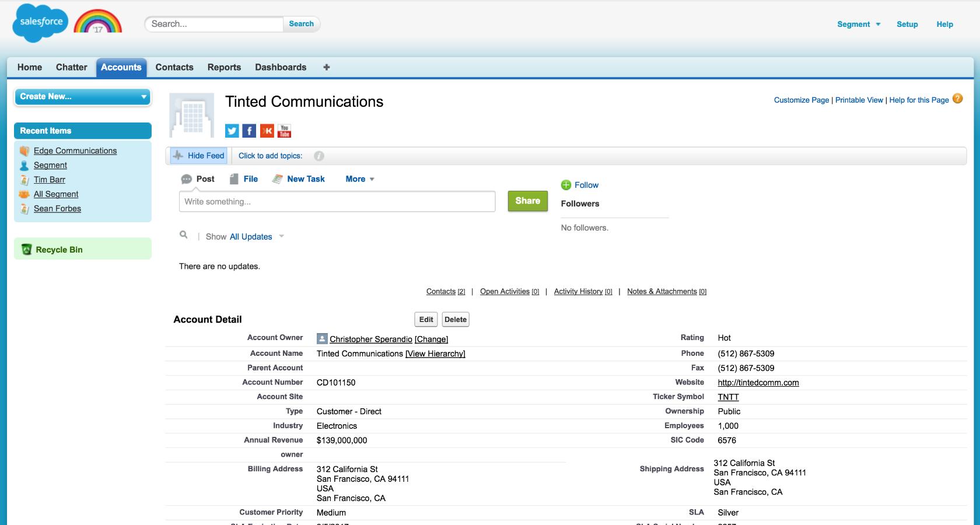Click the Recycle Bin icon

[x=26, y=249]
